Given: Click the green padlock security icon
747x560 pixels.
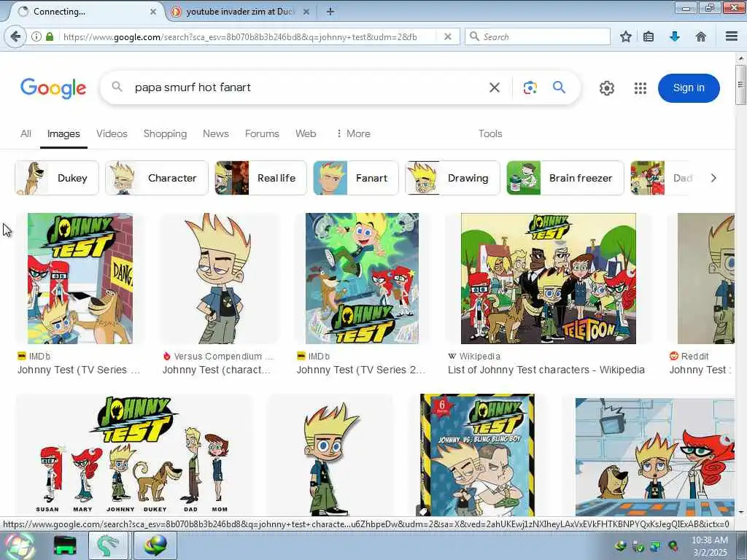Looking at the screenshot, I should pyautogui.click(x=50, y=36).
